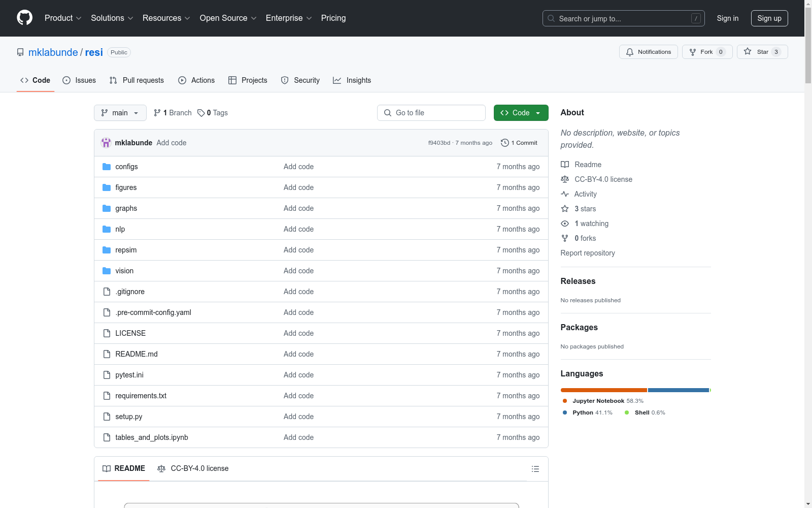Expand the Product menu
The width and height of the screenshot is (812, 508).
63,18
